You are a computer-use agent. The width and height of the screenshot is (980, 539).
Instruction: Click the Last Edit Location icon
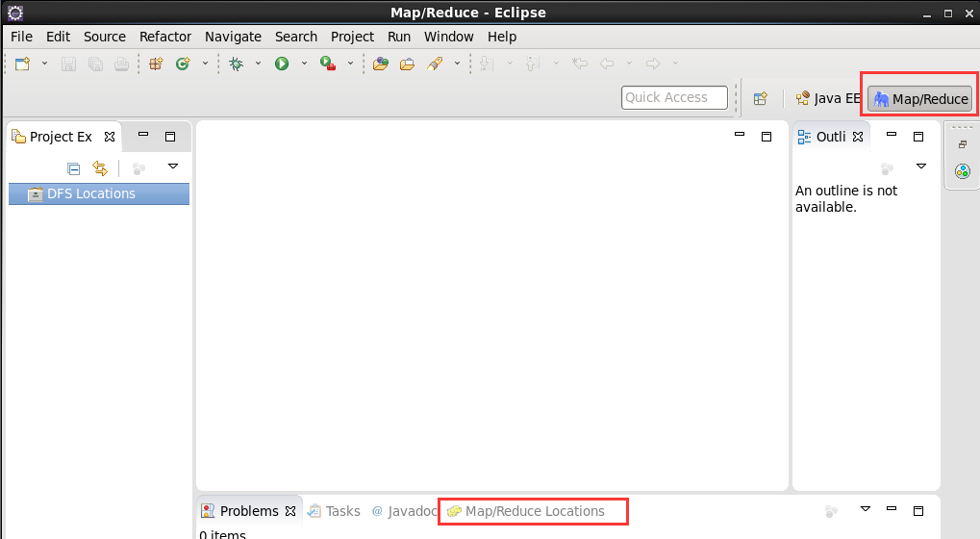click(579, 64)
